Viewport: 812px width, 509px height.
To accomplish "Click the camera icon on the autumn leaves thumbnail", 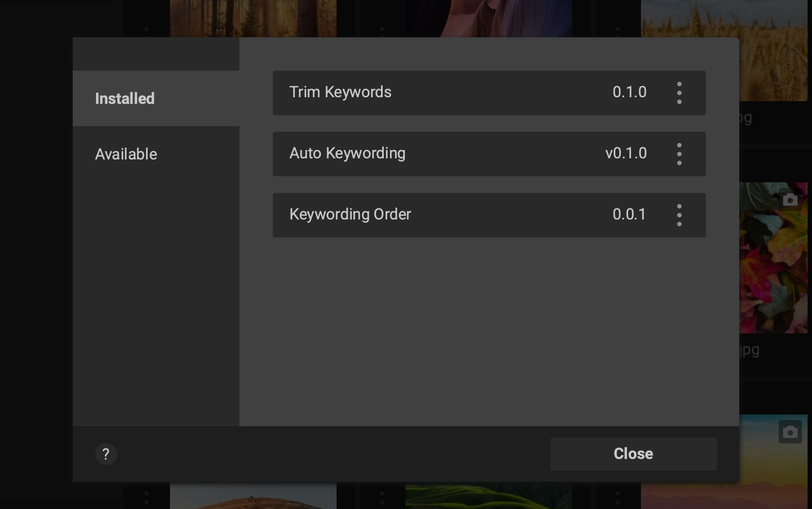I will (790, 199).
